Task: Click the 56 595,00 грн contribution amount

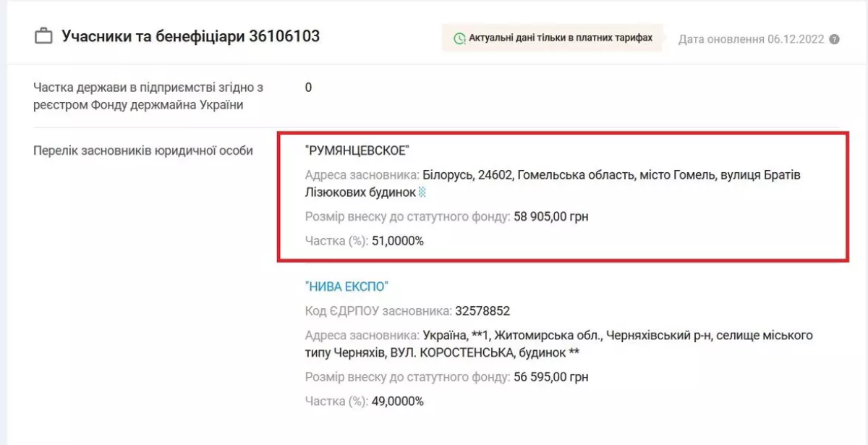Action: pyautogui.click(x=550, y=377)
